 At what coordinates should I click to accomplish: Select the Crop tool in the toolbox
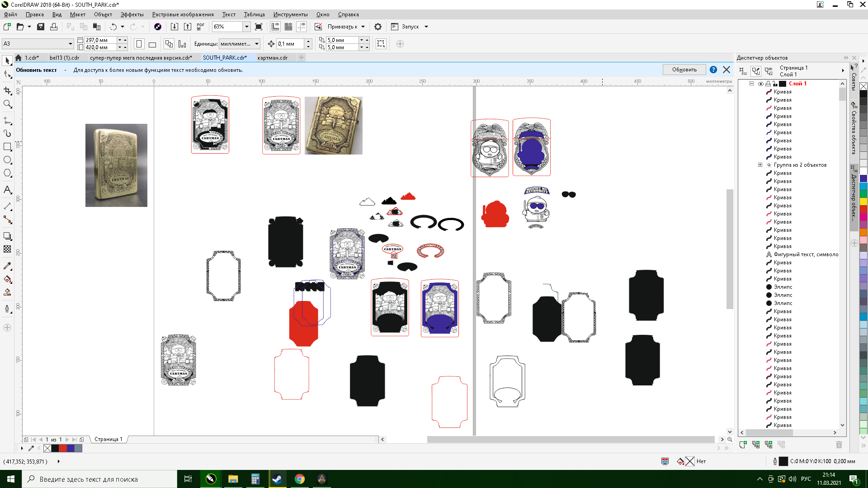coord(7,90)
